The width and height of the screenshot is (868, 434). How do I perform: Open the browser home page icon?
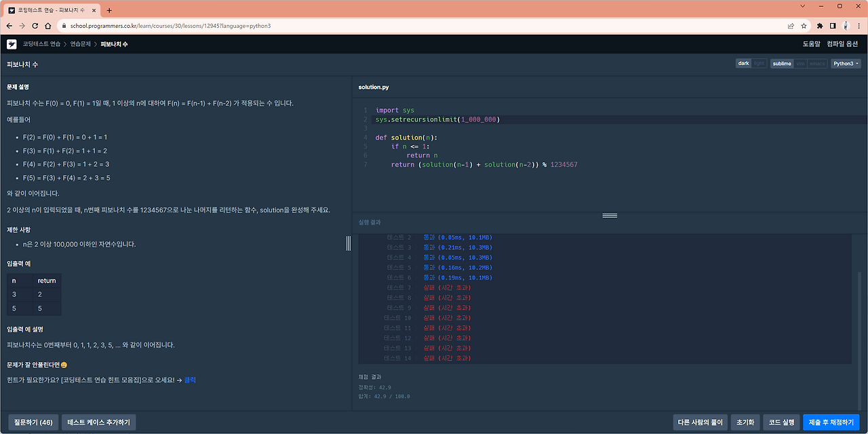click(x=48, y=26)
